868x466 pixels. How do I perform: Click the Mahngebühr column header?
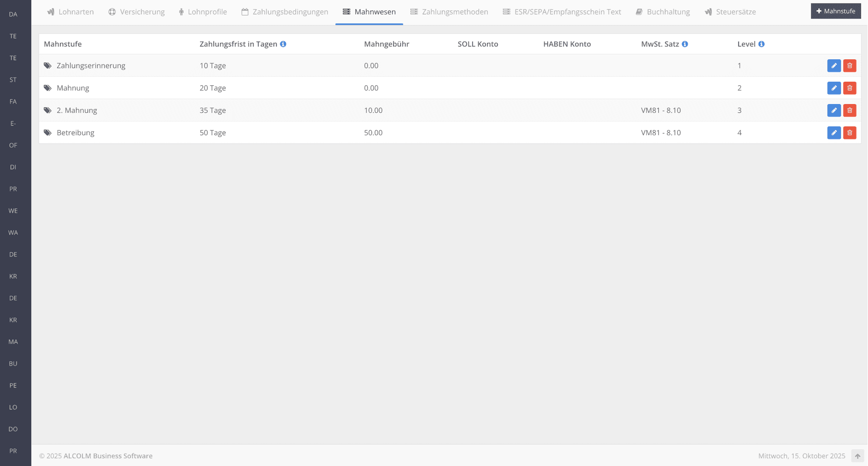pos(386,44)
